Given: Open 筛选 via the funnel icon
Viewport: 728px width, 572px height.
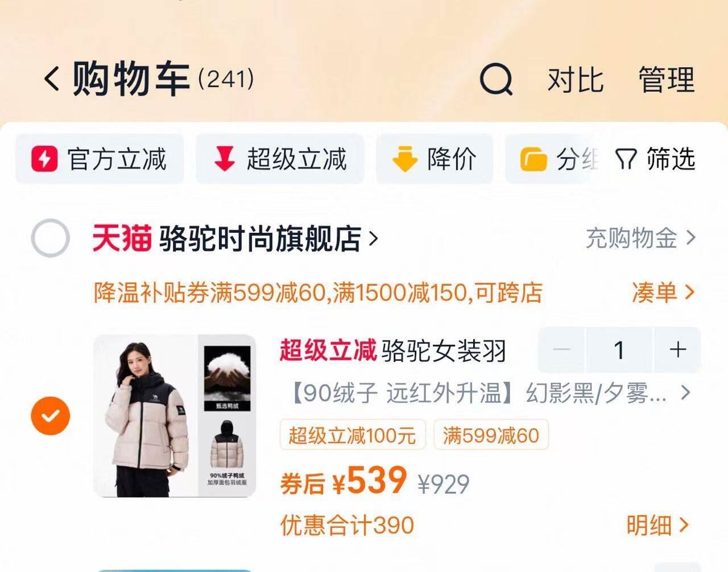Looking at the screenshot, I should point(626,159).
